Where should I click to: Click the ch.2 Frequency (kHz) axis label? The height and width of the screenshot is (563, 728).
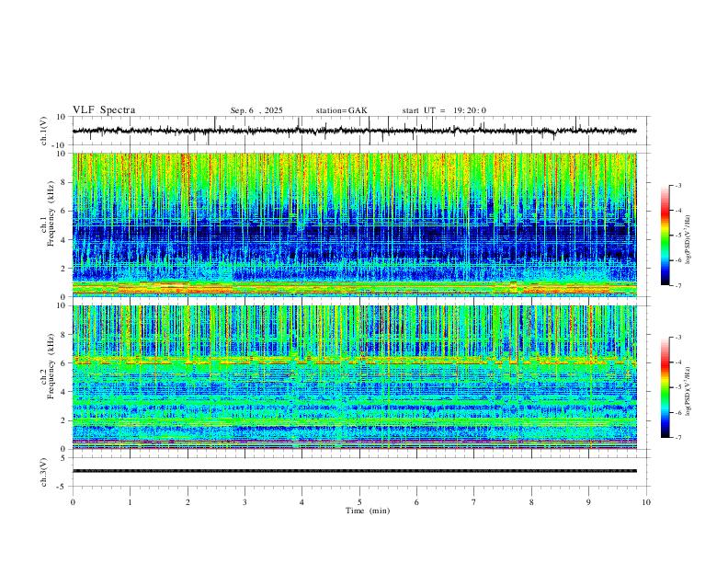48,365
